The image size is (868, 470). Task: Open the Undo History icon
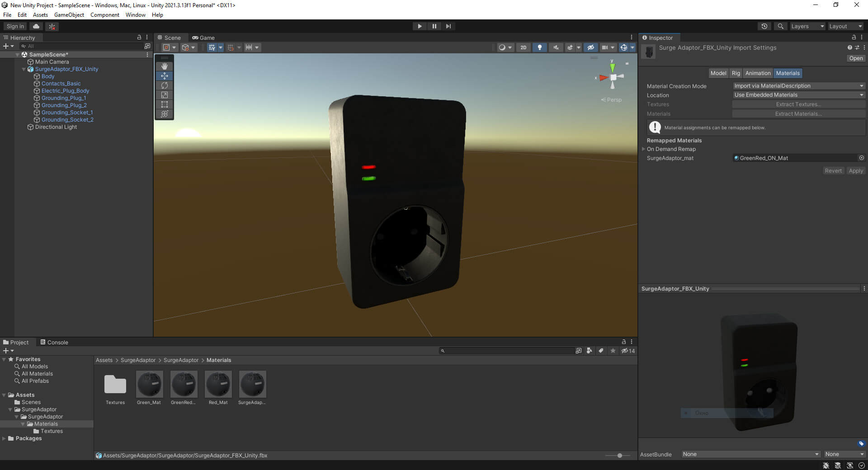click(x=764, y=26)
